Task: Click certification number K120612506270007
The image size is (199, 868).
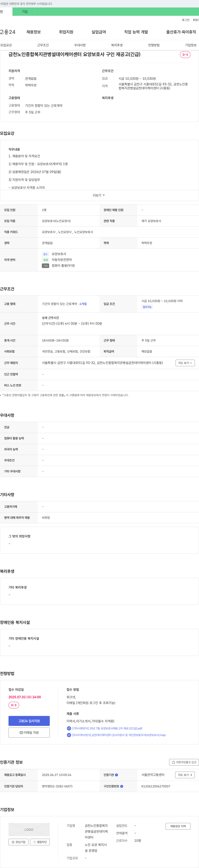Action: (x=156, y=786)
